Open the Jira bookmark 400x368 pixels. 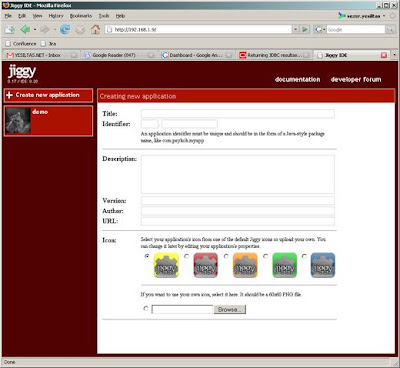[49, 44]
